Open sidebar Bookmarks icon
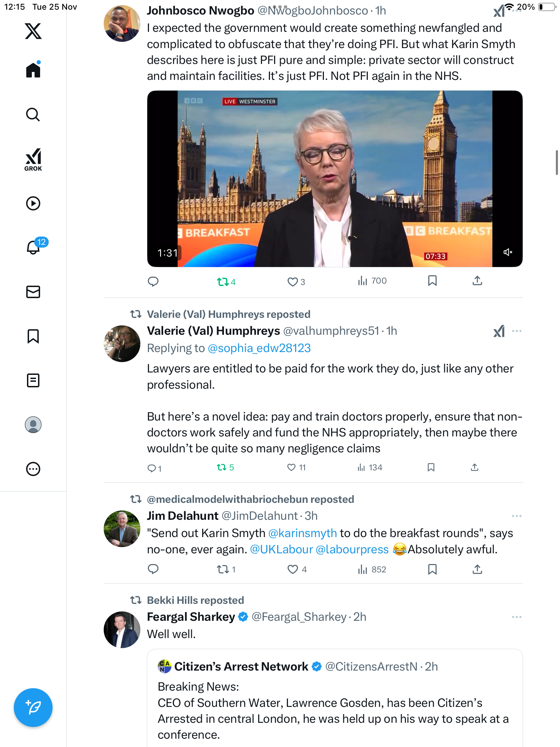The height and width of the screenshot is (747, 560). (x=33, y=336)
